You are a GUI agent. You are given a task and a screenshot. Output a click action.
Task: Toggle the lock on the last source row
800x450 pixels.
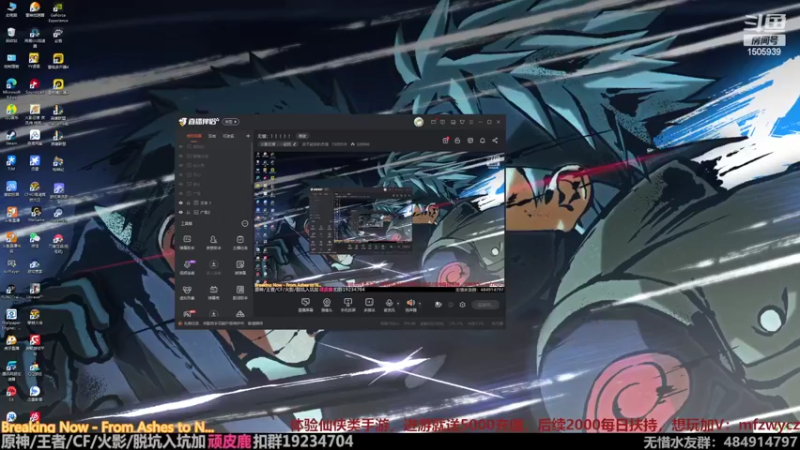[x=188, y=212]
